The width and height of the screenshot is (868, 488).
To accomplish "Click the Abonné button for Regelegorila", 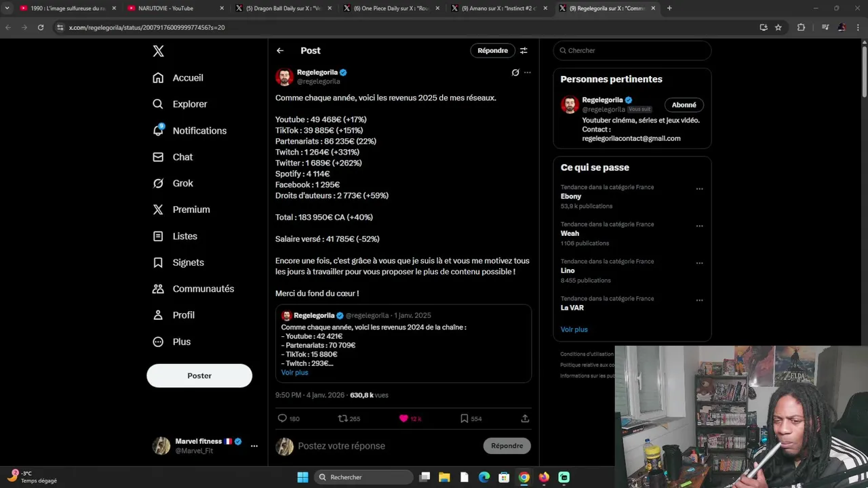I will (x=684, y=105).
